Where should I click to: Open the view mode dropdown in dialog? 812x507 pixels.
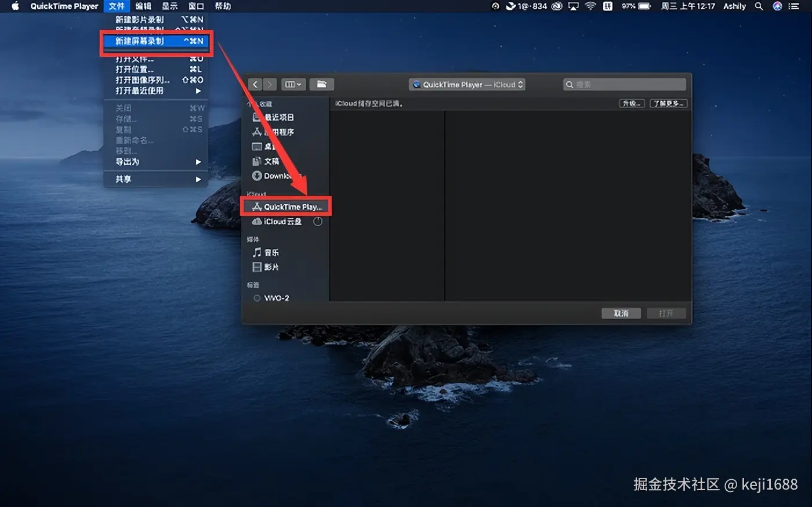[293, 85]
